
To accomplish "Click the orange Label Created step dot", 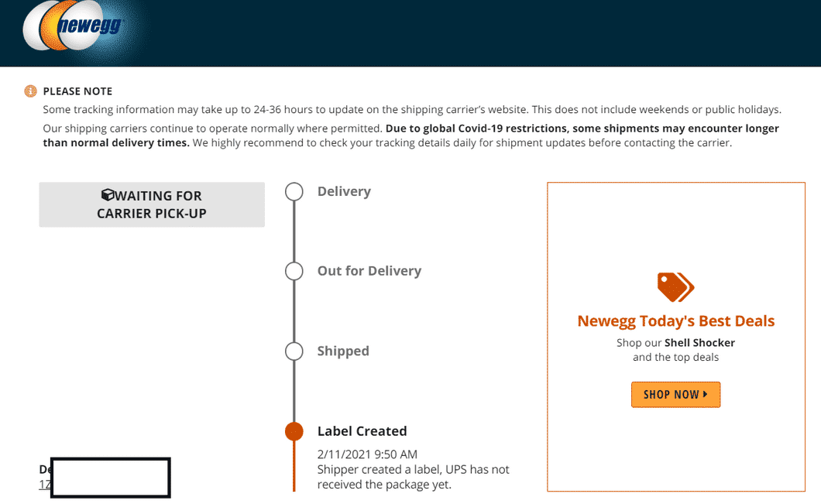I will pos(294,431).
